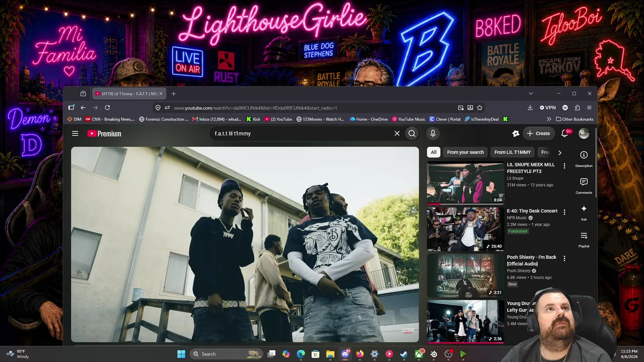Open the video Description panel
644x362 pixels.
tap(584, 158)
